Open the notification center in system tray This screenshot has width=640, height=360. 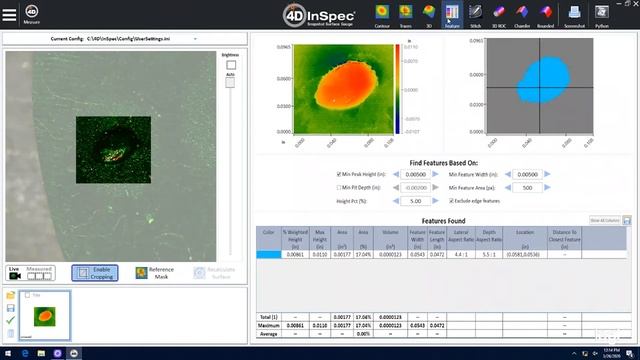630,353
